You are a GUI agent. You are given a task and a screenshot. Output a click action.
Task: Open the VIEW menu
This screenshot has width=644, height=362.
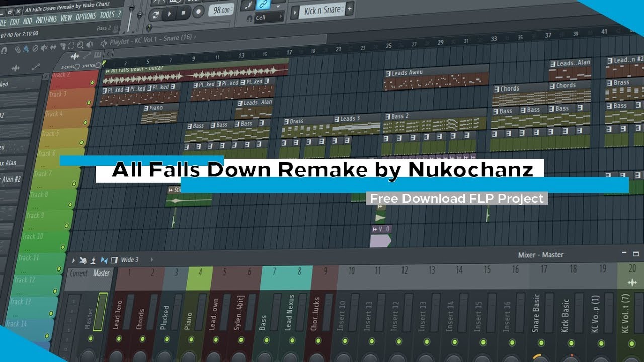[x=66, y=18]
